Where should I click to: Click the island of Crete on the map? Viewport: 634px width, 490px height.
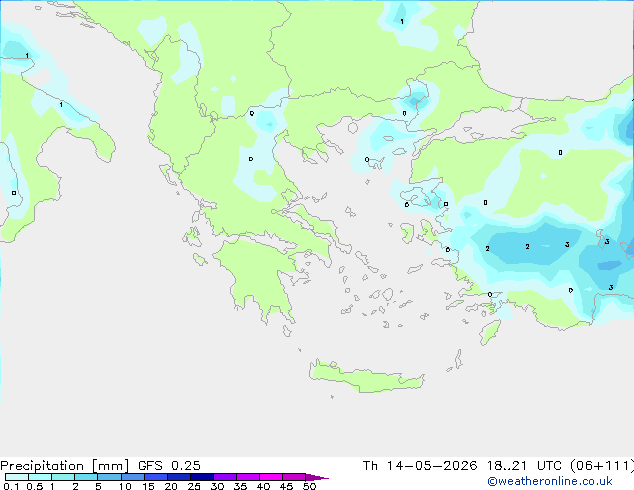tap(367, 377)
